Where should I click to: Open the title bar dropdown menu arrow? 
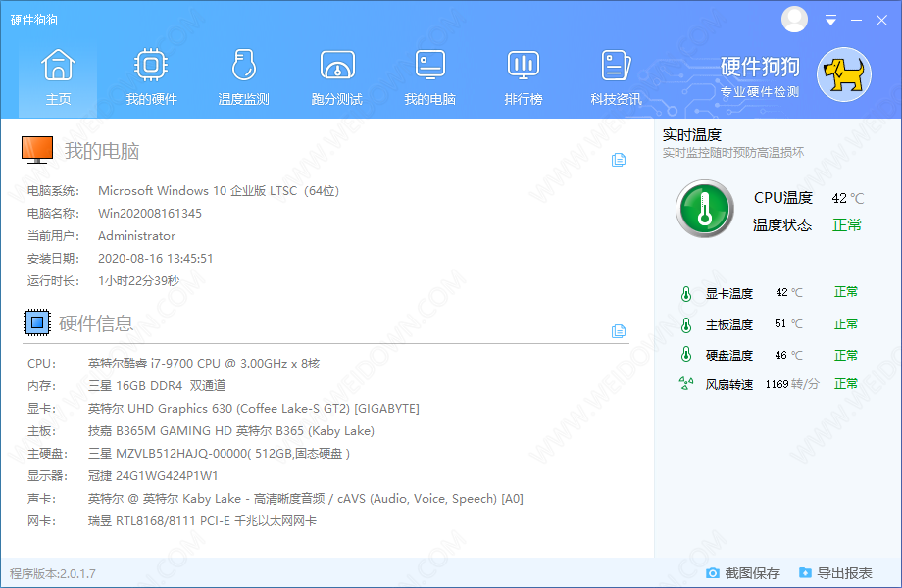pyautogui.click(x=830, y=21)
